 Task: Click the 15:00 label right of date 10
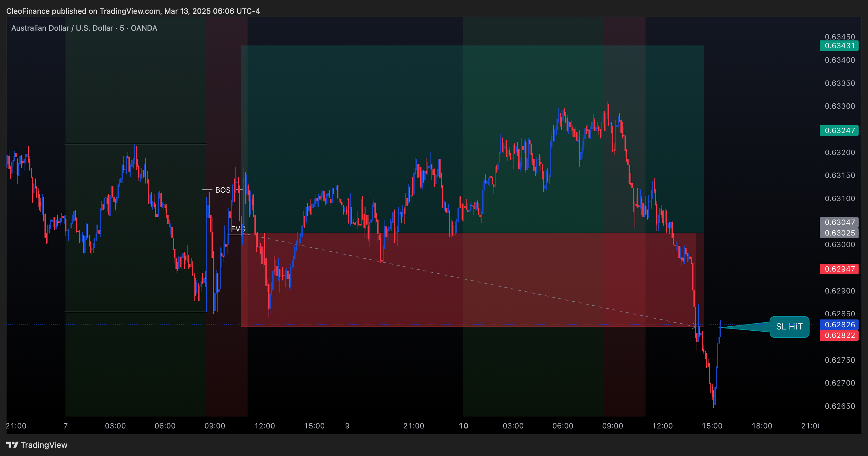click(712, 426)
